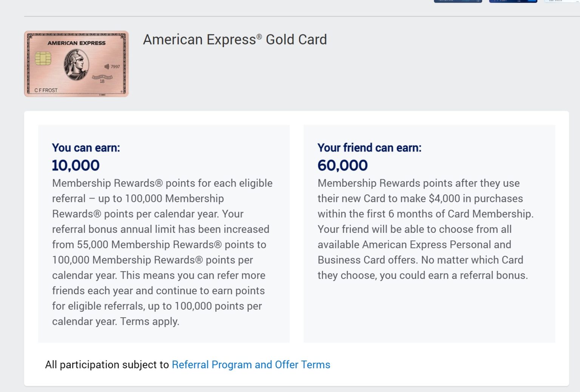
Task: Click the contactless payment symbol on the Gold Card
Action: click(x=107, y=65)
